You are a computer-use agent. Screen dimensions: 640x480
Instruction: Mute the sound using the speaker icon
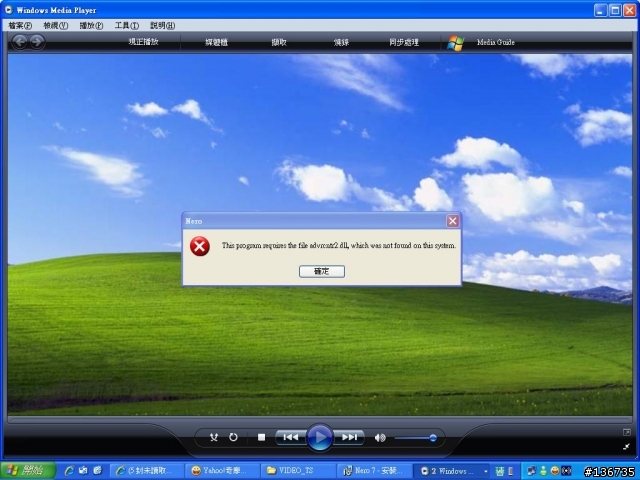tap(380, 438)
